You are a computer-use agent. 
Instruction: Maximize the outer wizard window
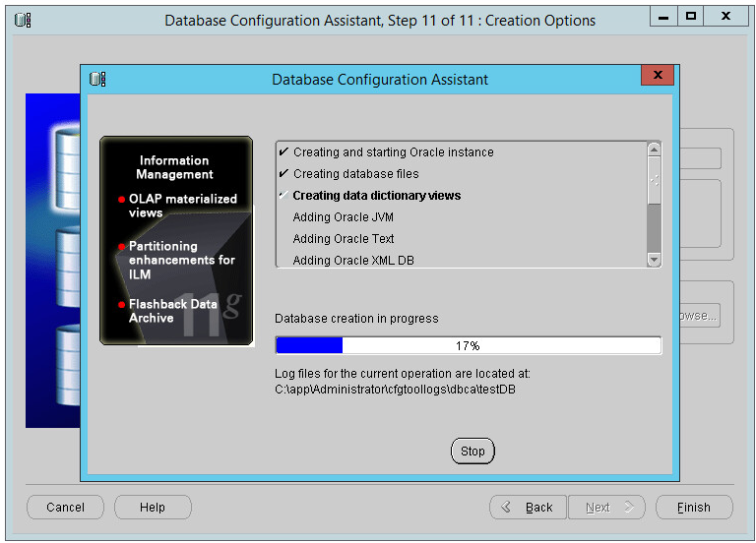tap(690, 17)
